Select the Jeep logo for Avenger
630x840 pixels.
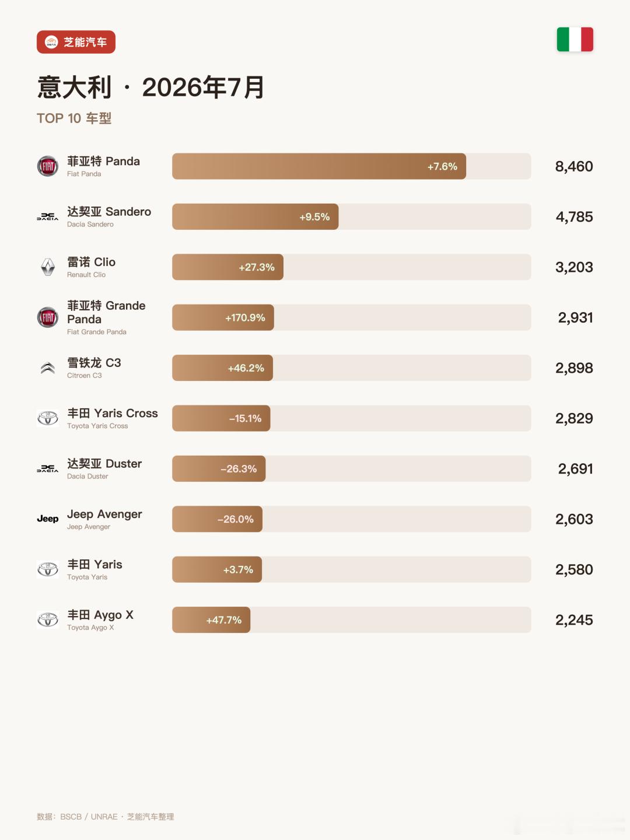48,519
